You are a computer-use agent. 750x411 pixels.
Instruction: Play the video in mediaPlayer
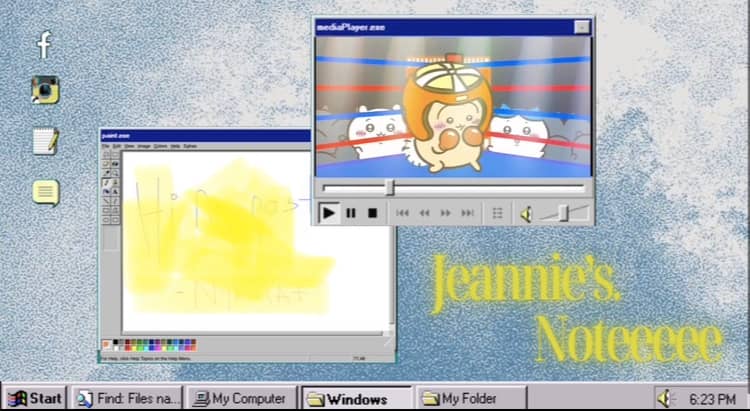pos(329,213)
